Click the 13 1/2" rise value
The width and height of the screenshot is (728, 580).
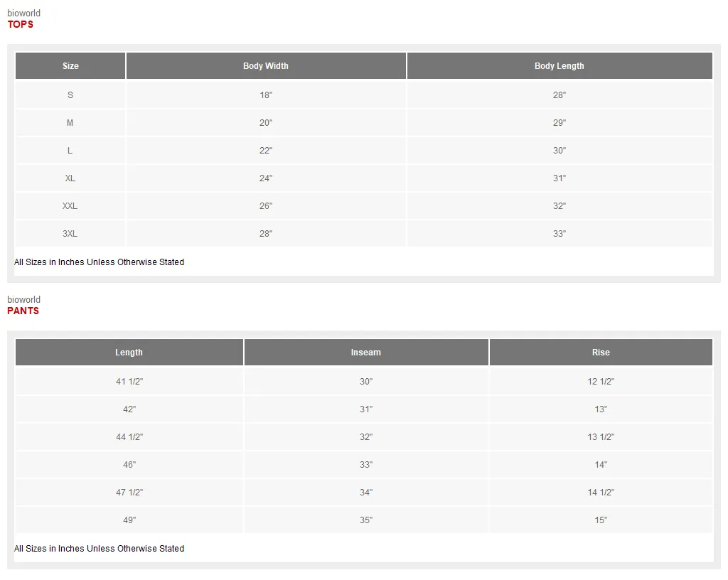pos(601,437)
